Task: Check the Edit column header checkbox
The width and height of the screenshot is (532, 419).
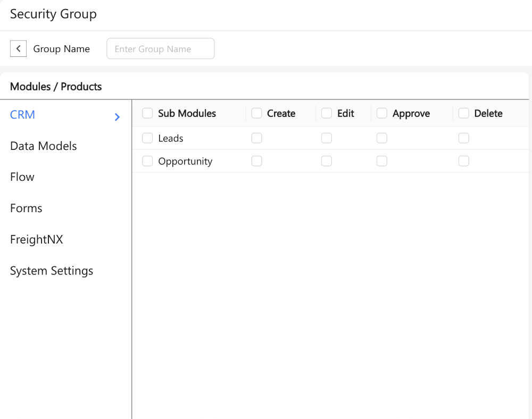Action: [x=327, y=113]
